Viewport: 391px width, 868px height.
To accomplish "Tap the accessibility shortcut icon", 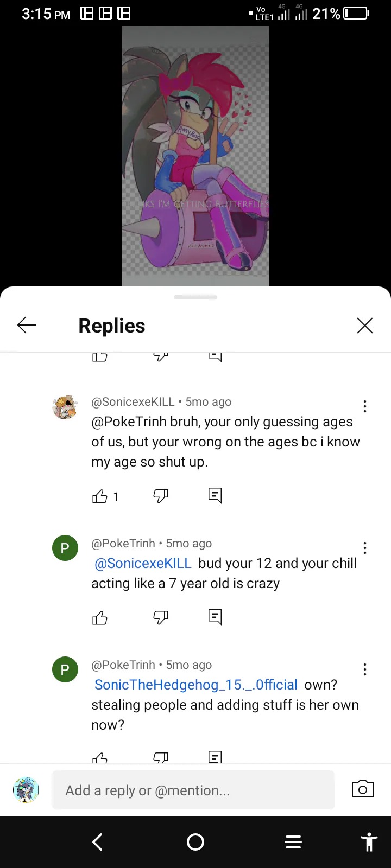I will (369, 842).
